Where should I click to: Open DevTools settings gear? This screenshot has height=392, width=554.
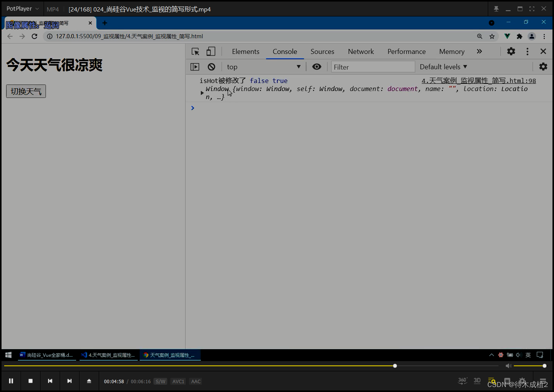tap(511, 51)
